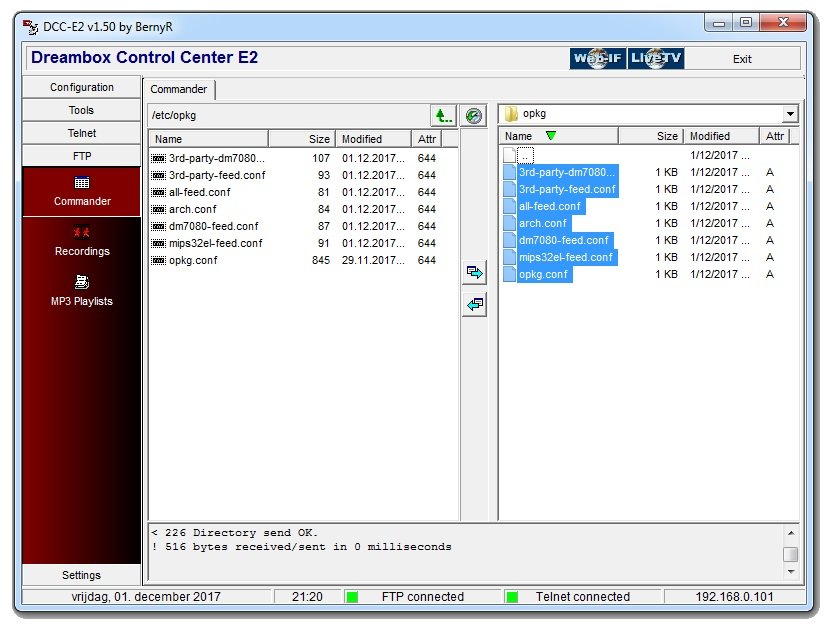Sort local files by Modified column
Image resolution: width=827 pixels, height=624 pixels.
pos(722,136)
